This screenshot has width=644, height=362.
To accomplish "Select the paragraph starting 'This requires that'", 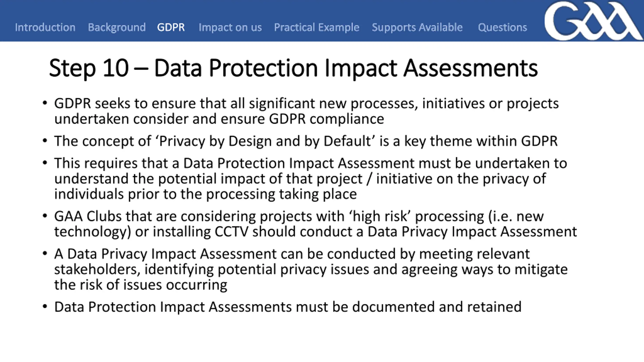I will 311,178.
